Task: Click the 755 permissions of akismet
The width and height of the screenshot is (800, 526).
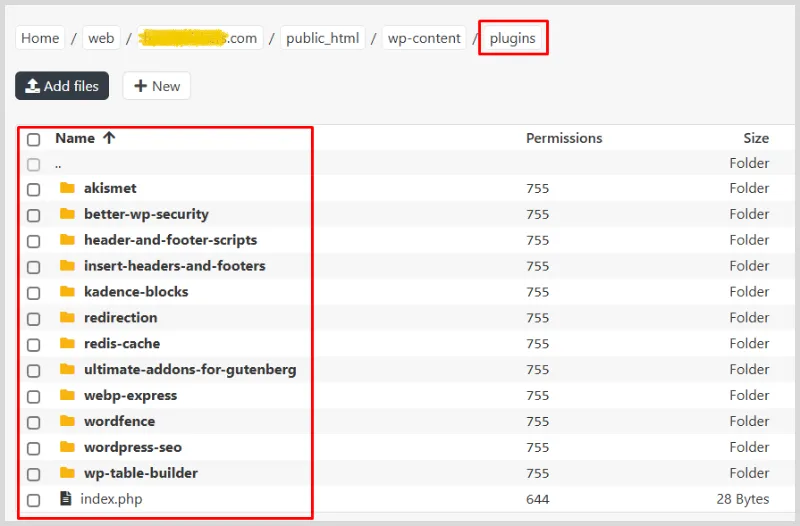Action: pos(538,188)
